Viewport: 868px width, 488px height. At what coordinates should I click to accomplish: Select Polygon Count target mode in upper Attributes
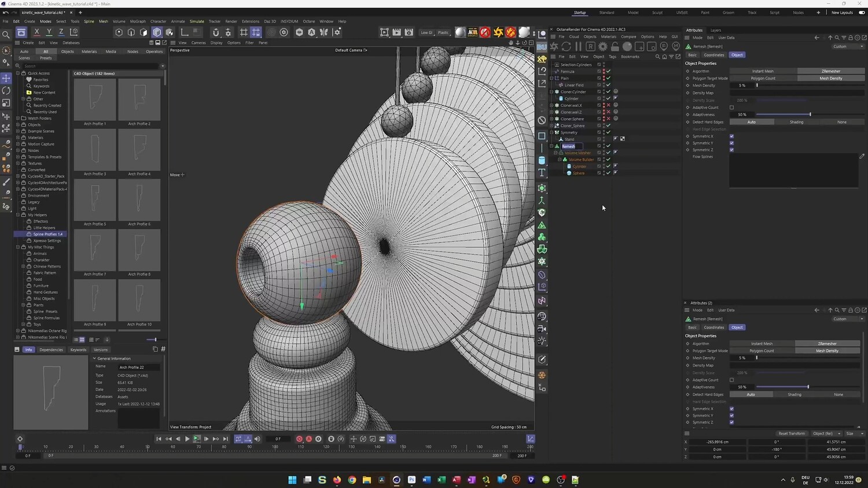coord(763,78)
